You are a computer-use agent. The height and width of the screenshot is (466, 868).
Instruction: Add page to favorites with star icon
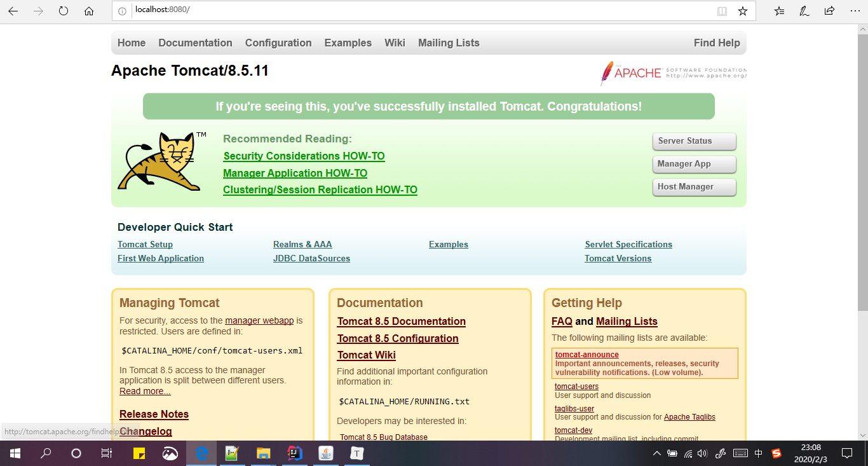pyautogui.click(x=742, y=11)
